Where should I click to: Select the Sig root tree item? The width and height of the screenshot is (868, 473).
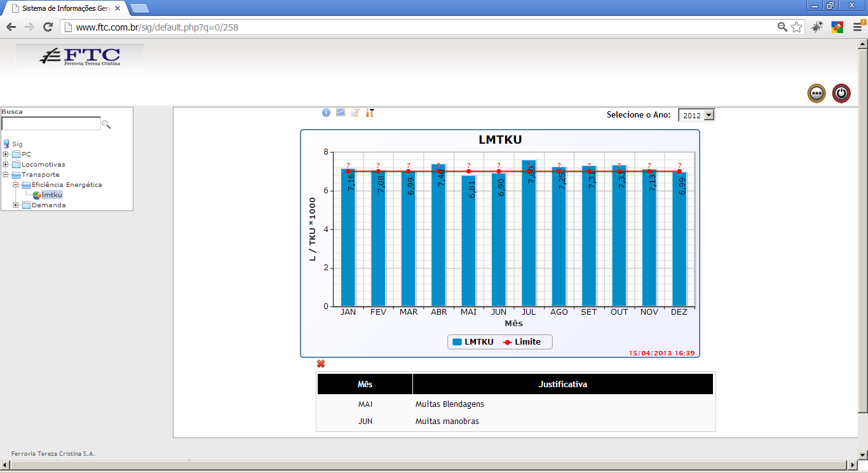(x=17, y=144)
